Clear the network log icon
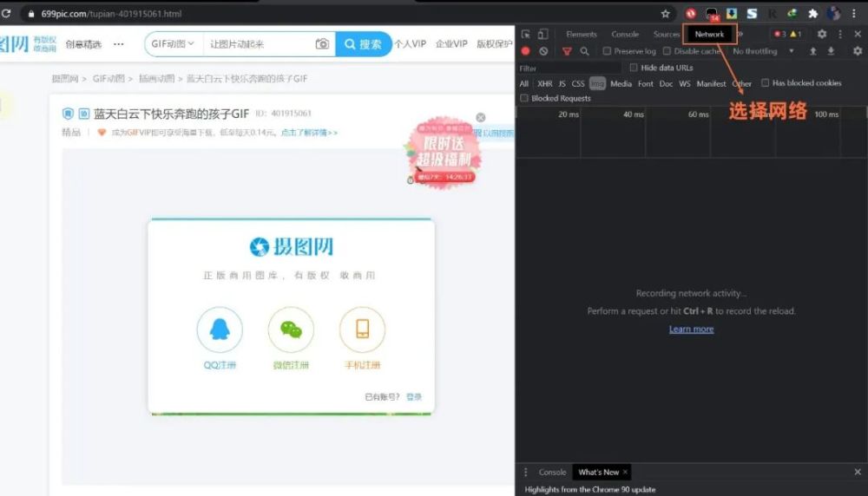This screenshot has height=496, width=868. [543, 51]
